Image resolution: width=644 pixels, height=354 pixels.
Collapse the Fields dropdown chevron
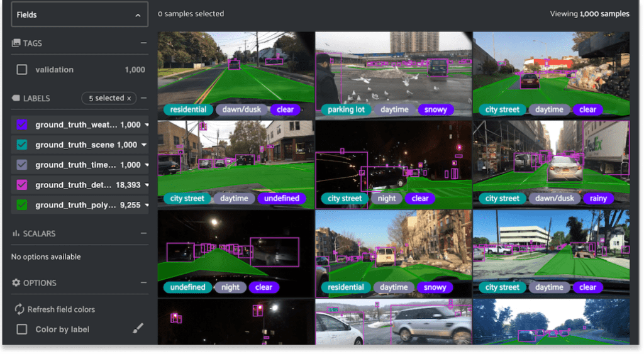point(138,15)
